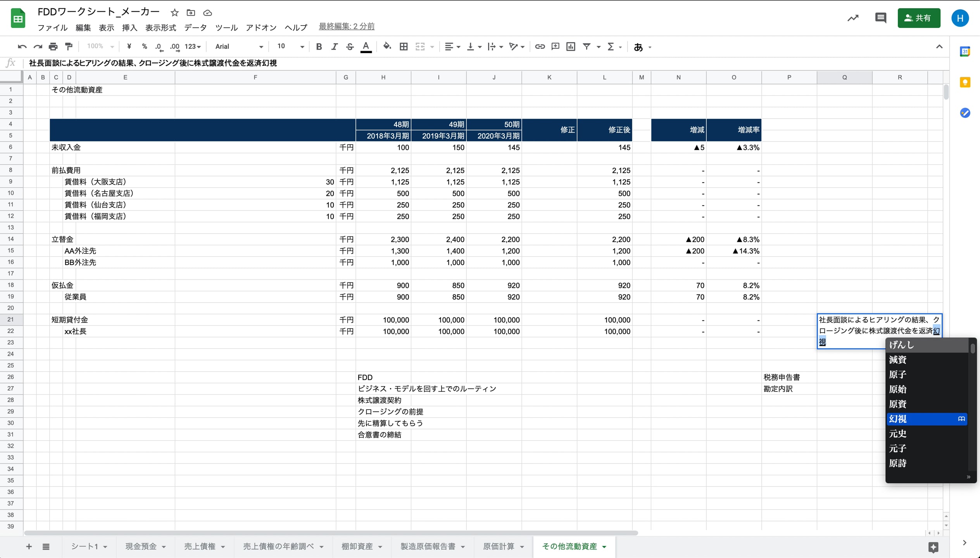980x558 pixels.
Task: Open the fill color picker
Action: coord(386,46)
